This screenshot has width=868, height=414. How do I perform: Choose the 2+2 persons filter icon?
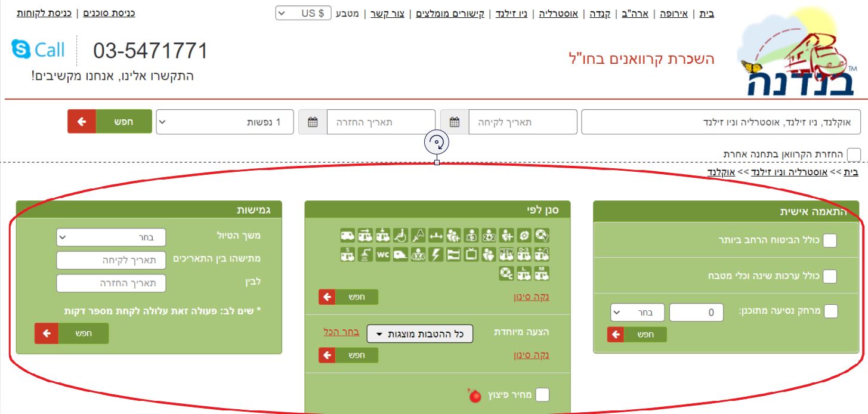coord(489,235)
